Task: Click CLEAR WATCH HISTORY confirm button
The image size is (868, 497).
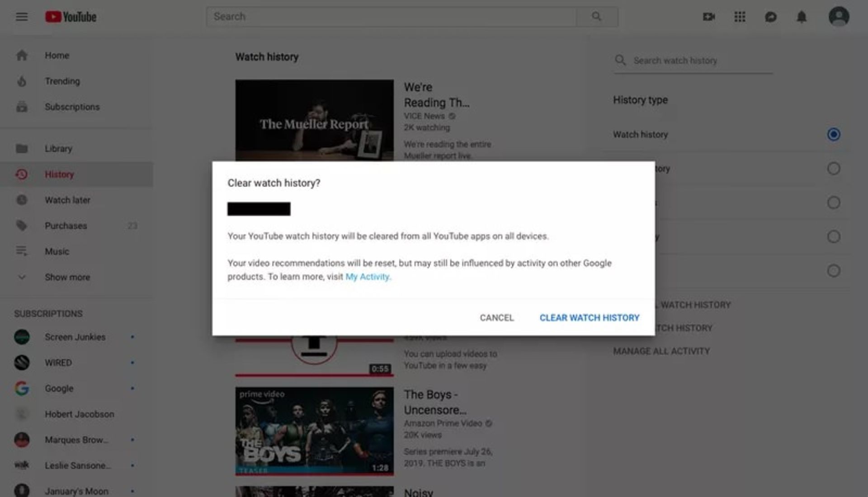Action: tap(590, 317)
